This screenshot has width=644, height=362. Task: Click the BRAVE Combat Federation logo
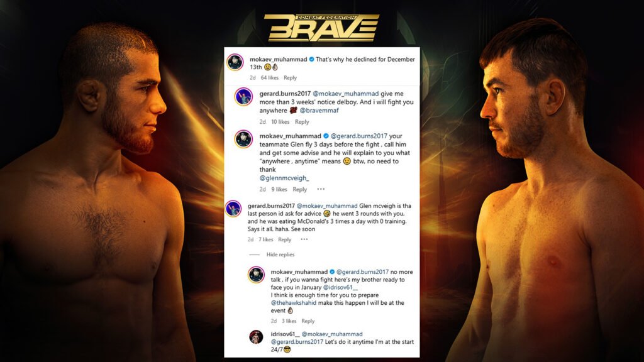click(321, 28)
